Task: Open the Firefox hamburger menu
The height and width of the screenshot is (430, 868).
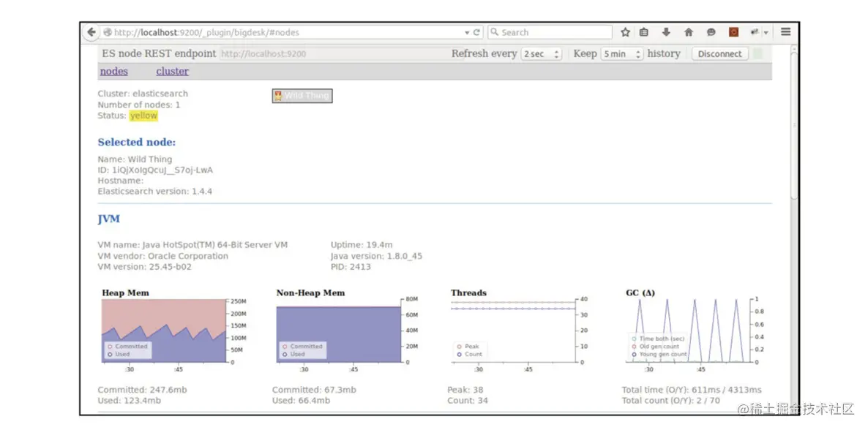Action: [785, 32]
